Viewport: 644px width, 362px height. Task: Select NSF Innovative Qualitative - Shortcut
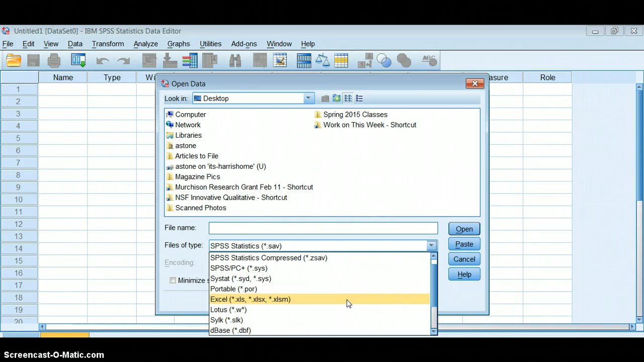(x=226, y=198)
